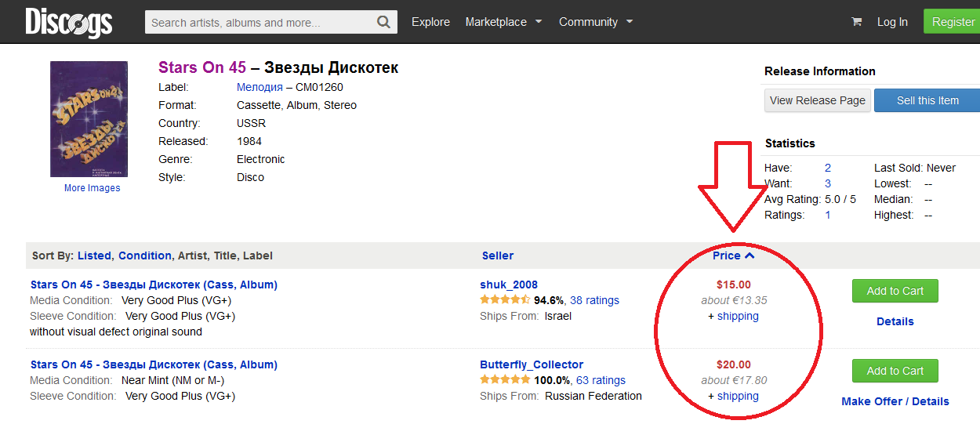Sort listings by Listed
The width and height of the screenshot is (980, 435).
pos(95,256)
